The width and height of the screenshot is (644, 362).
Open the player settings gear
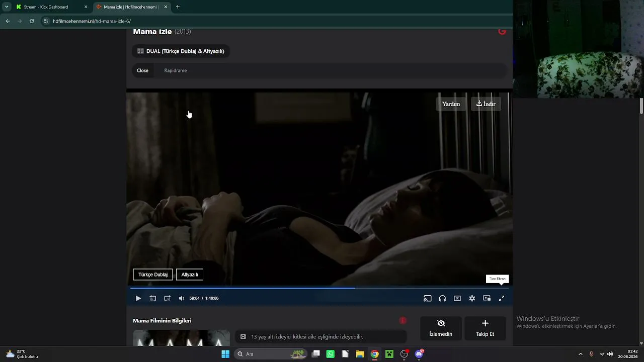click(472, 298)
